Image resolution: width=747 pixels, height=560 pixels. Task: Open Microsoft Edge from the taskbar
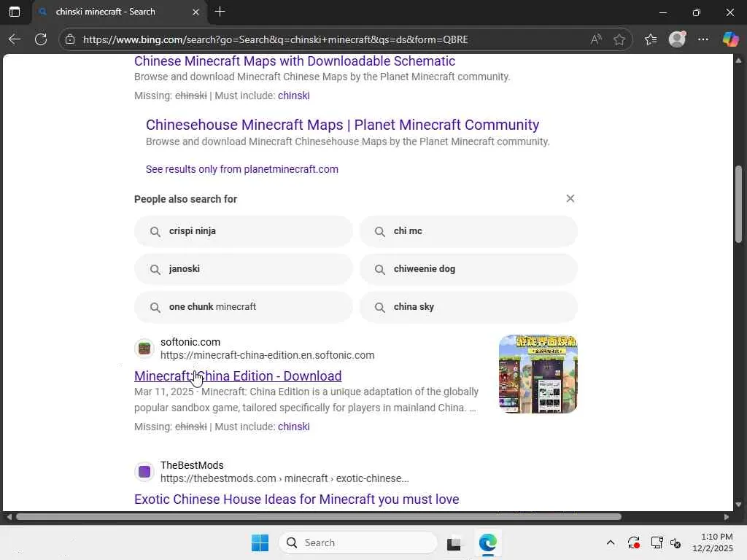[488, 542]
